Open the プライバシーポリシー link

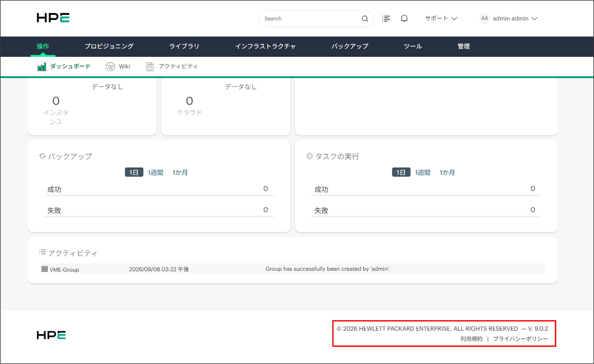point(520,339)
